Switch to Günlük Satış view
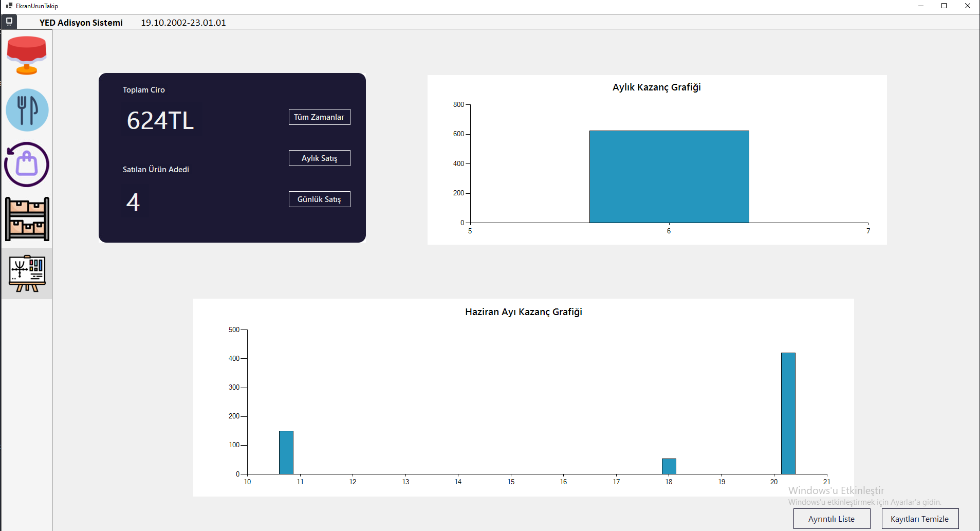This screenshot has height=531, width=980. point(319,199)
